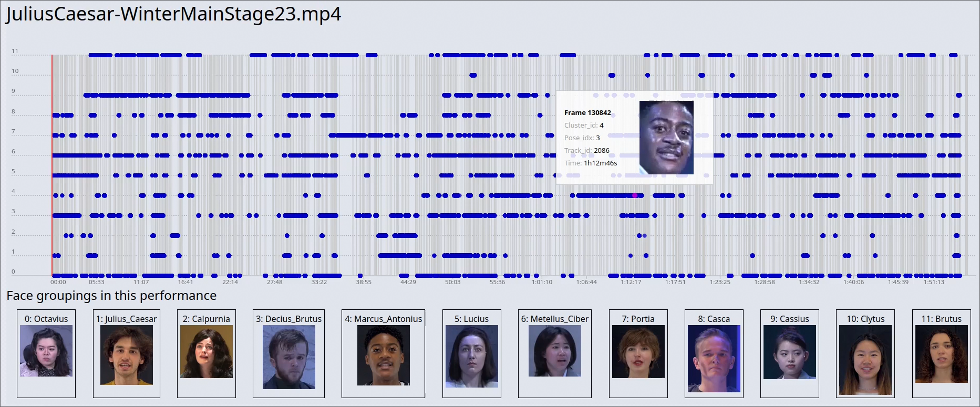Select the Lucius face thumbnail
Image resolution: width=980 pixels, height=407 pixels.
click(x=472, y=356)
